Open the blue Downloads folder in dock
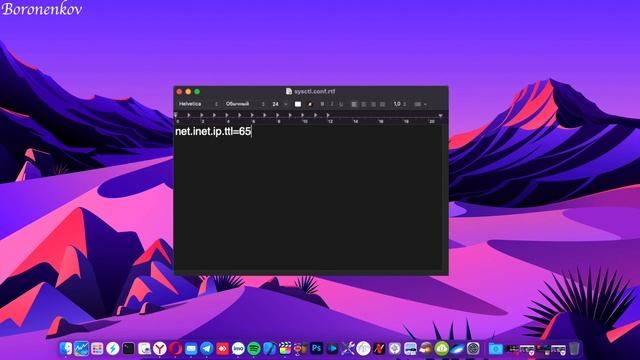 [496, 349]
